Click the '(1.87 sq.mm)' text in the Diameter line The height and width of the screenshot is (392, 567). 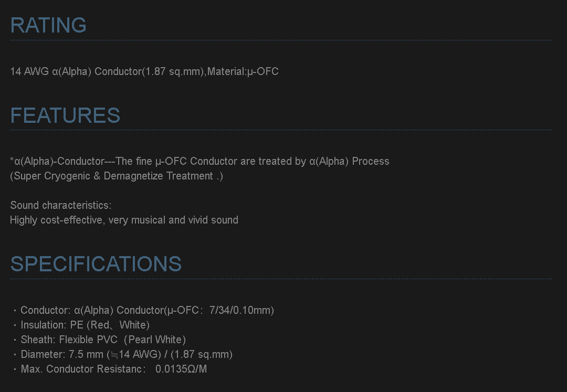click(202, 354)
